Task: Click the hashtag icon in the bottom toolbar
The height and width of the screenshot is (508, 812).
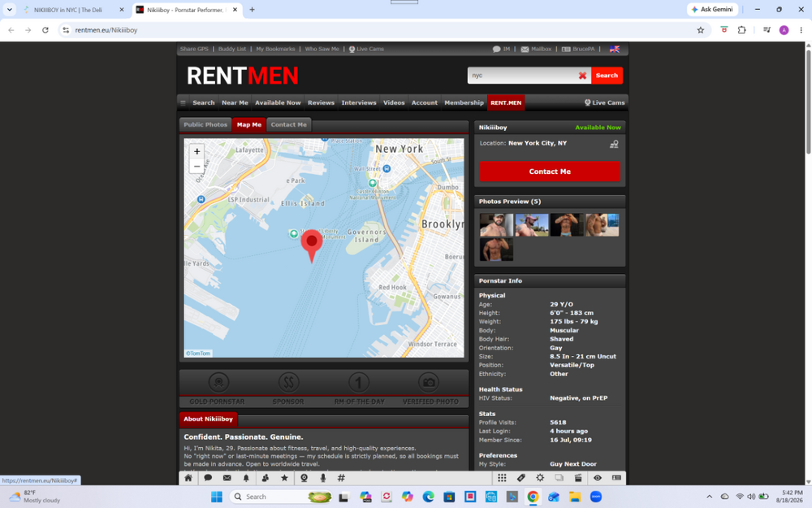Action: pos(341,478)
